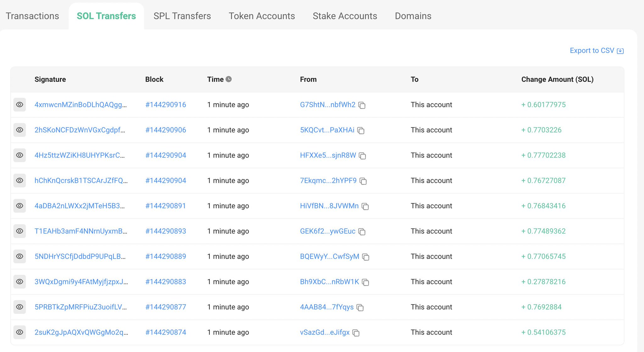
Task: View block #144290889
Action: (x=166, y=256)
